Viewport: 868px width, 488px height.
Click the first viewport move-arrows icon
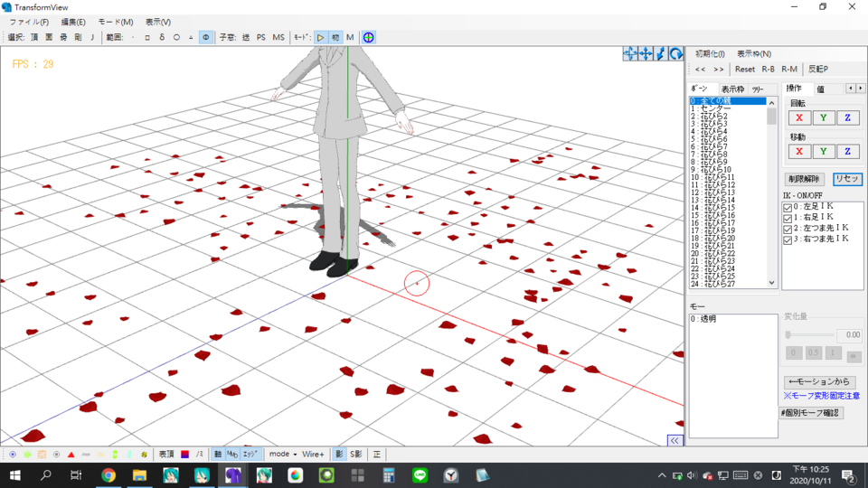630,53
